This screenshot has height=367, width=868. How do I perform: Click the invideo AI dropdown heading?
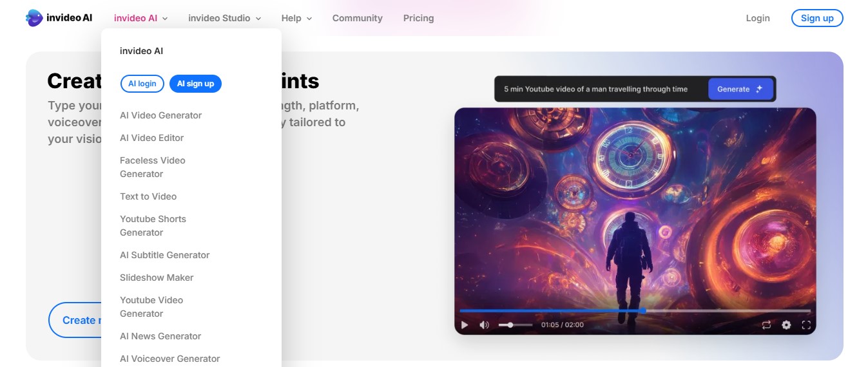tap(141, 51)
